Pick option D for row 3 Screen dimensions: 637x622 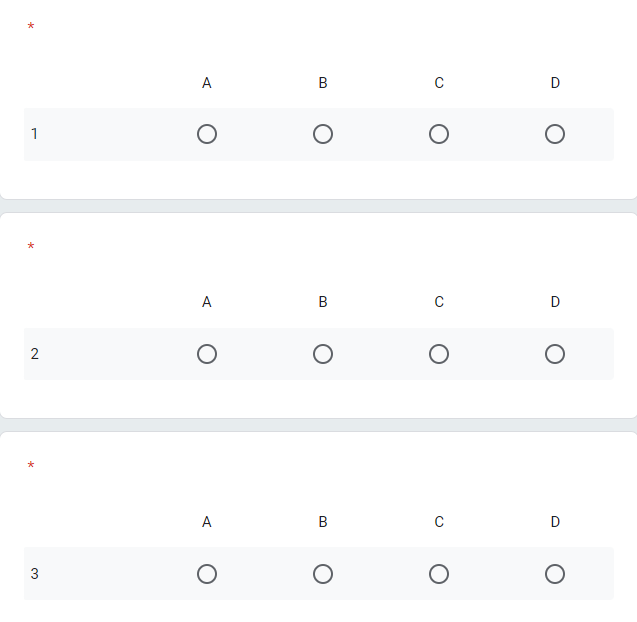[x=555, y=574]
